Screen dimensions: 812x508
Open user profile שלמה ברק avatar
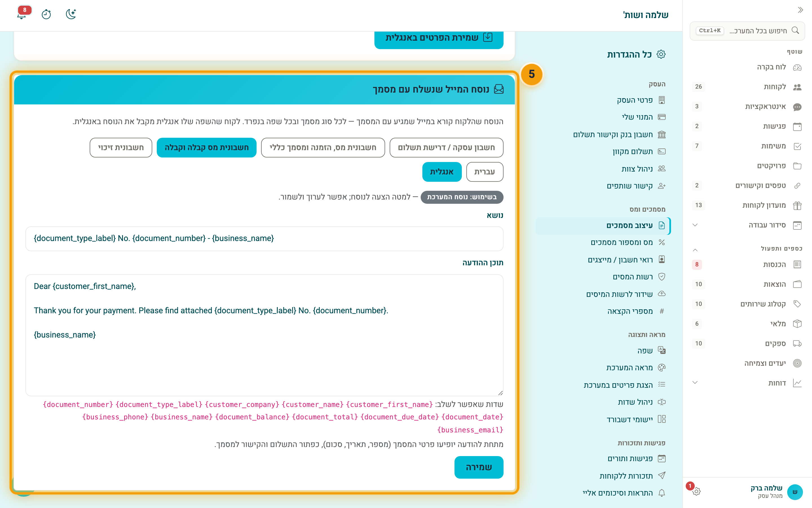[x=795, y=492]
